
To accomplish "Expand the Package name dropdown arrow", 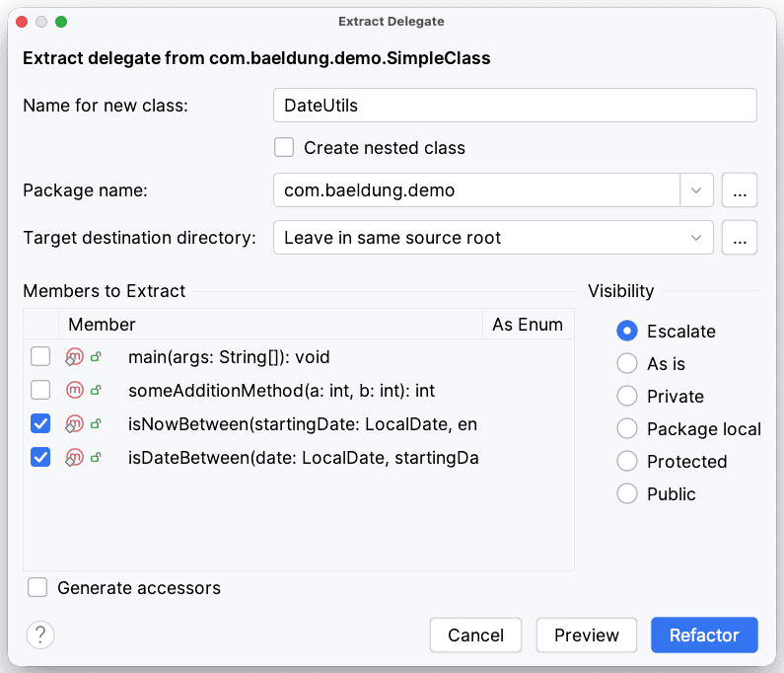I will 696,190.
